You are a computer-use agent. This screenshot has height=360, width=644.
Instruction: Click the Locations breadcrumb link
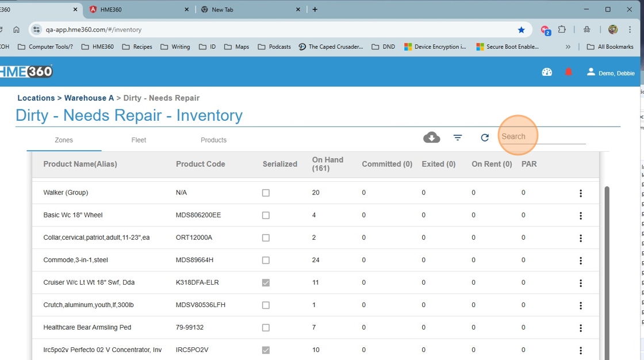36,98
